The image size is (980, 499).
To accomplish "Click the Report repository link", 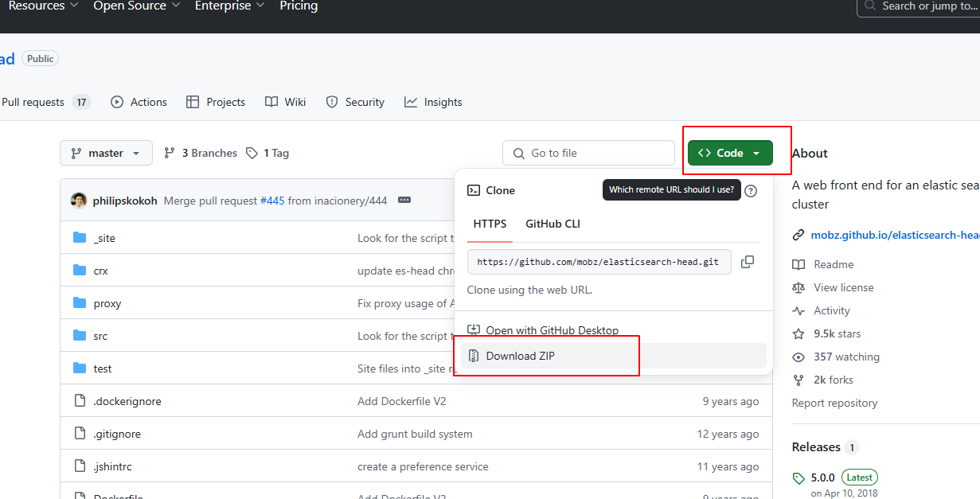I will (834, 403).
